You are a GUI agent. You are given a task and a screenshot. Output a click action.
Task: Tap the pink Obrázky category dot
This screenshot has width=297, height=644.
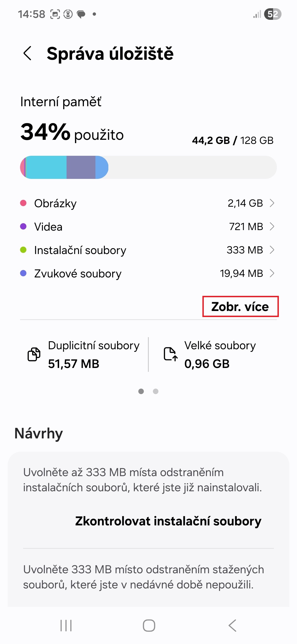pos(23,203)
